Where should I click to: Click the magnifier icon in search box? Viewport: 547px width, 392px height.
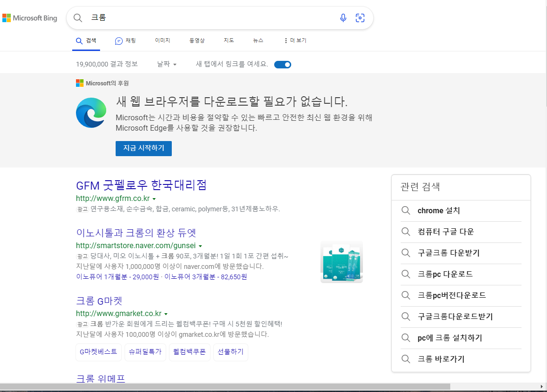78,18
